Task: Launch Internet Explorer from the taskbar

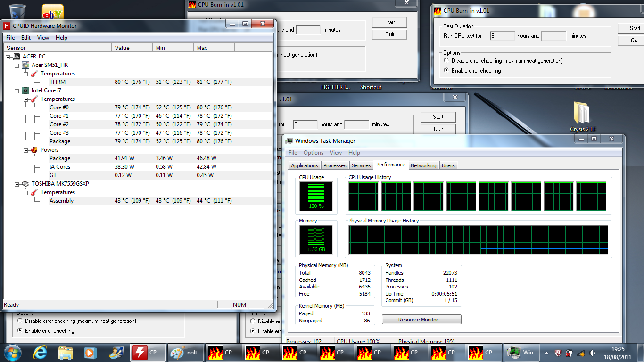Action: [41, 352]
